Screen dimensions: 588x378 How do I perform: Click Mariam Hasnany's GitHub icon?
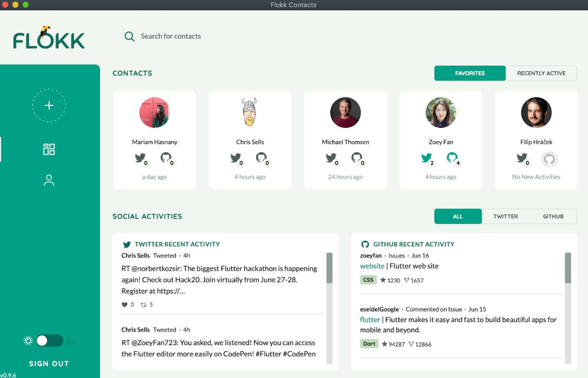tap(166, 157)
